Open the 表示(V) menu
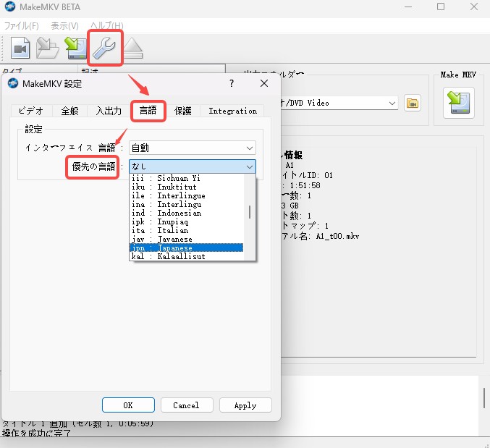The image size is (490, 448). (64, 25)
